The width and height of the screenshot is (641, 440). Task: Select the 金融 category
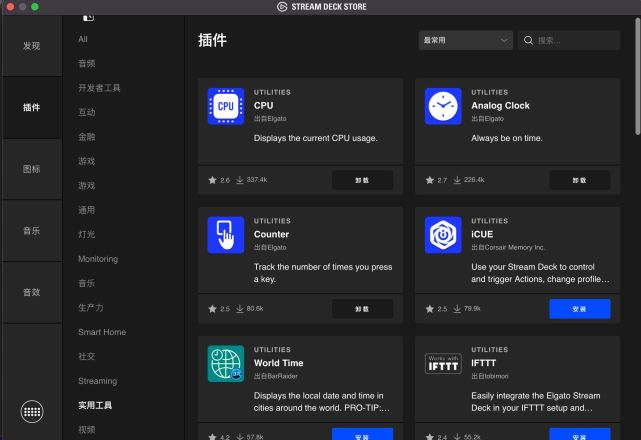click(x=87, y=137)
